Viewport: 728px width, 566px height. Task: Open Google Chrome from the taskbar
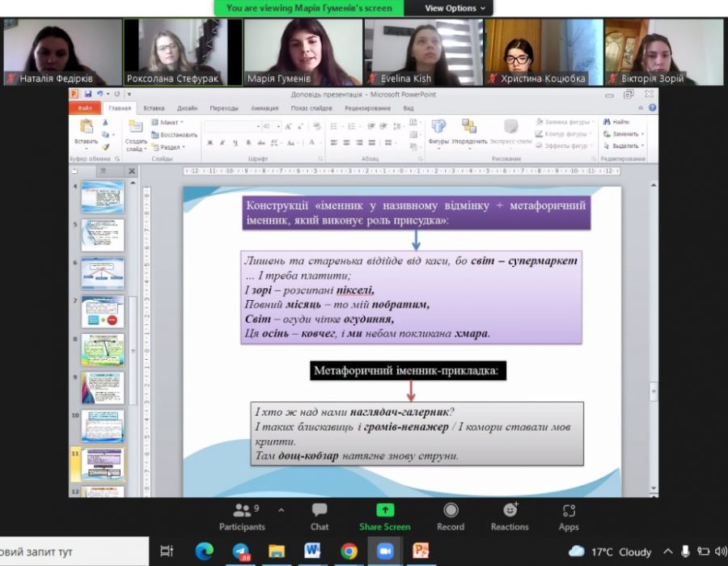349,551
